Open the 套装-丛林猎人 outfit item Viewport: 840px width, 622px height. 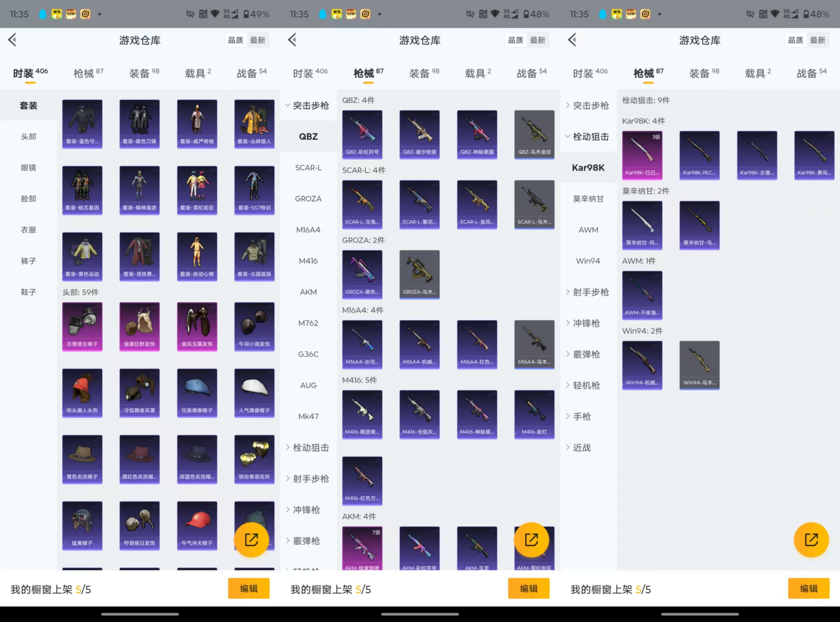point(254,124)
